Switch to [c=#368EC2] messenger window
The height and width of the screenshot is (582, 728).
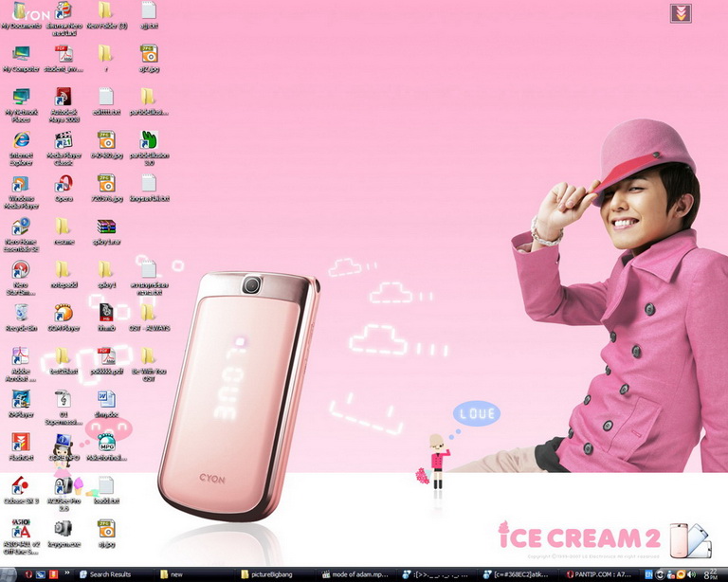tap(518, 574)
